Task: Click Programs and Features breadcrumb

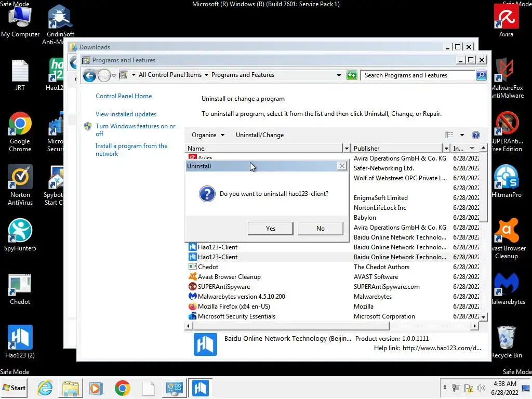Action: pos(243,75)
